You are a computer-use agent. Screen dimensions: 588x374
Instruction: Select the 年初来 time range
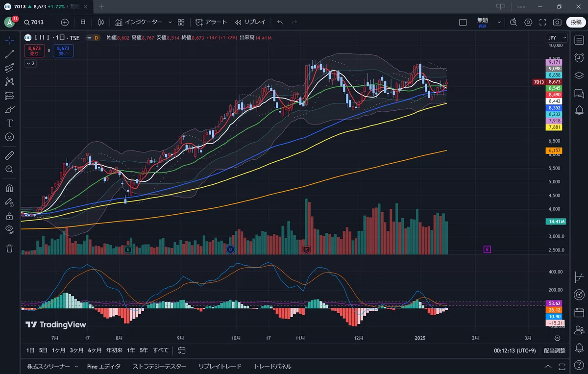[x=114, y=350]
